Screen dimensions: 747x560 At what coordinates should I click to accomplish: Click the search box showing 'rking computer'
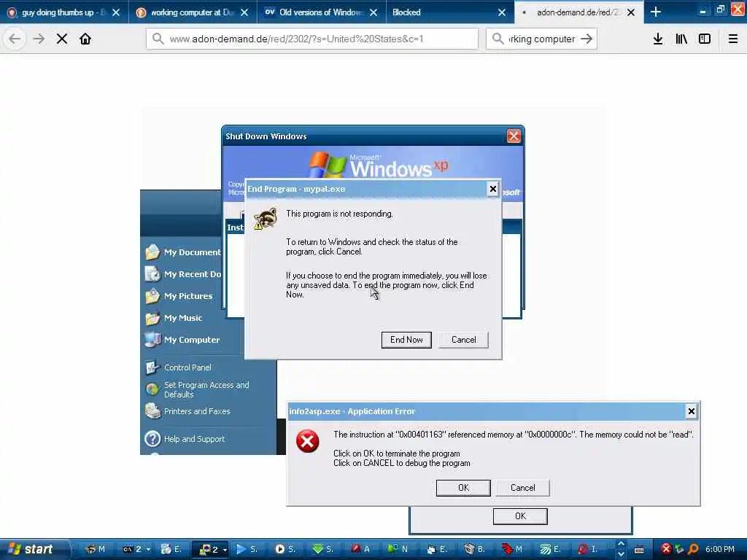pos(541,39)
